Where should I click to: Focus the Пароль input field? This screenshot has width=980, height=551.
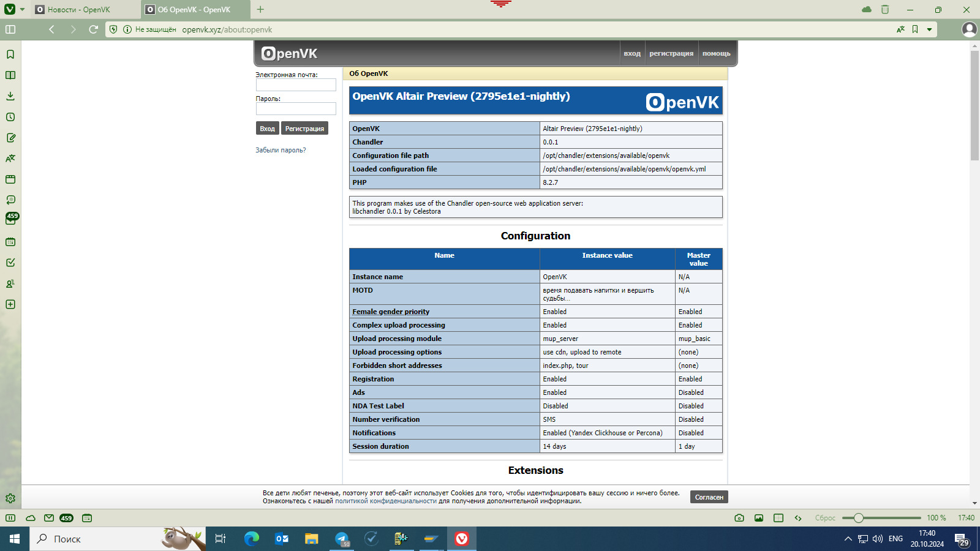pos(296,108)
